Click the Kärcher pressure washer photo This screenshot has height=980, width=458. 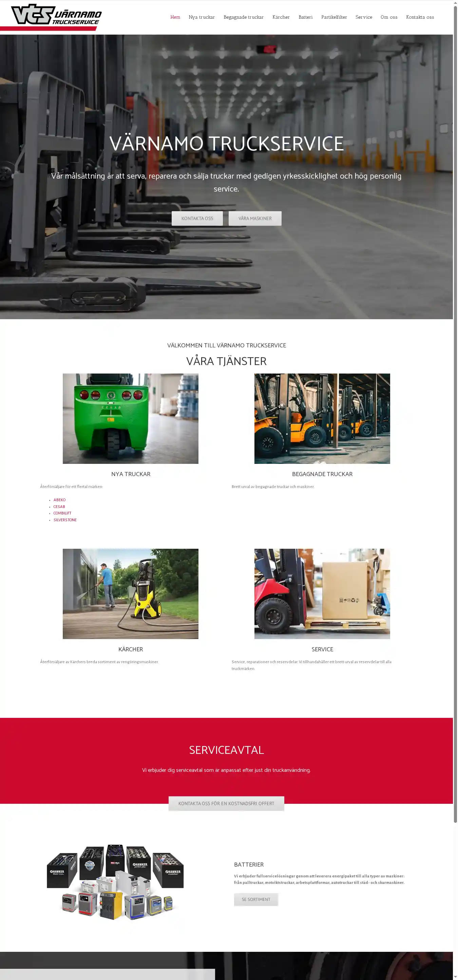pos(130,593)
